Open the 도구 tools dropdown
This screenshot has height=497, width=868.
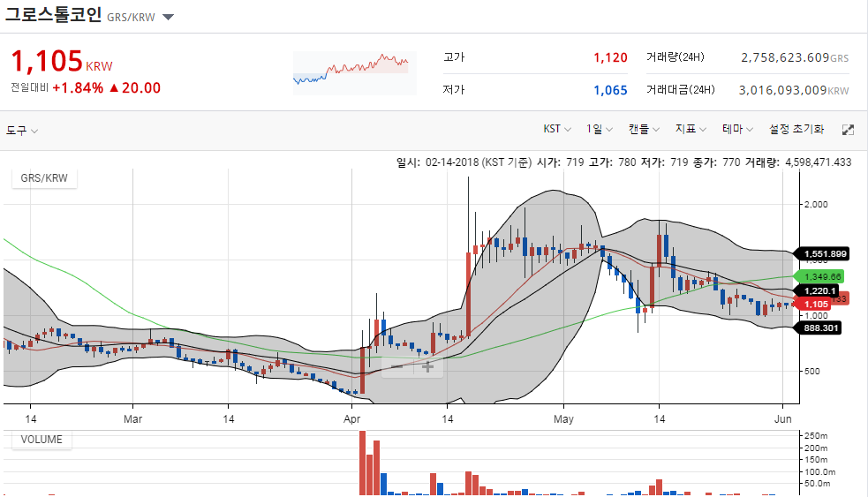click(x=21, y=131)
